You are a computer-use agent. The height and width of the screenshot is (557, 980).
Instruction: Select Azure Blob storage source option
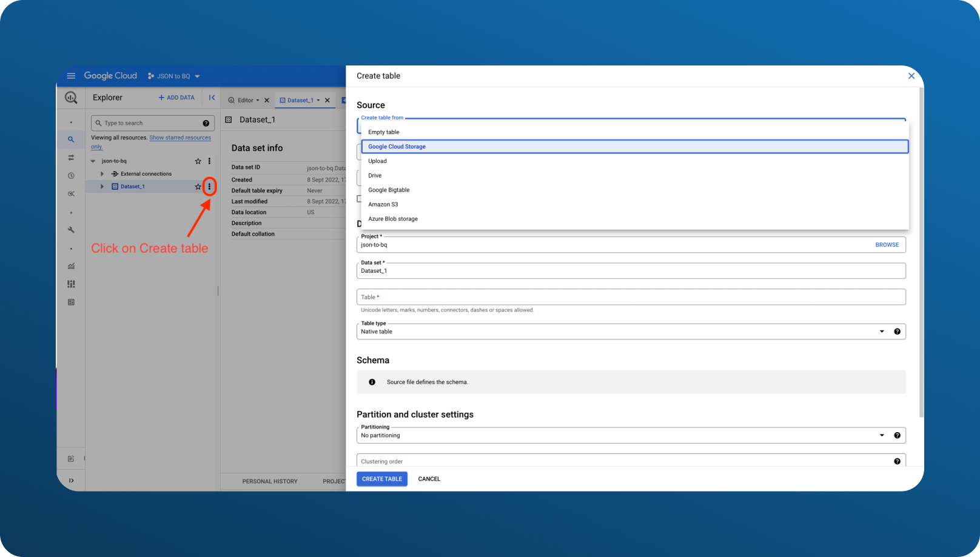[635, 219]
